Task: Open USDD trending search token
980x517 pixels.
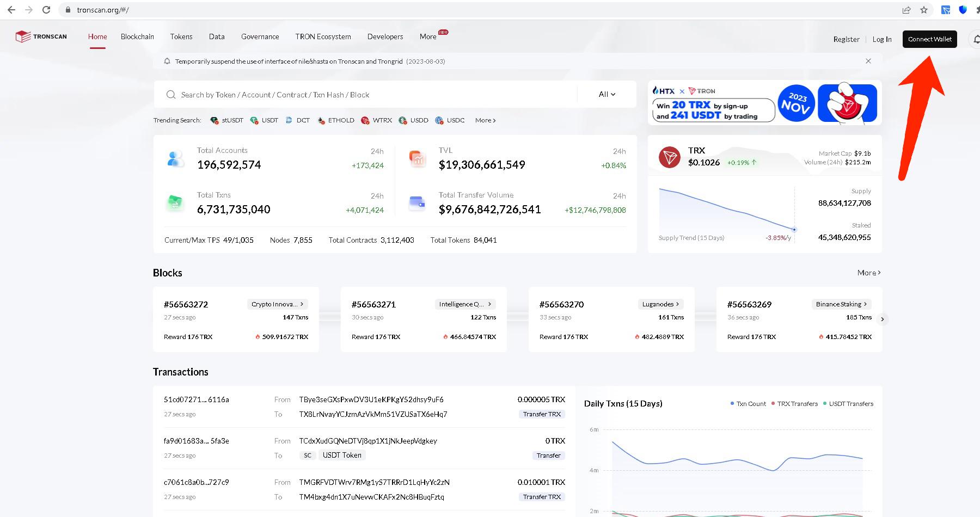Action: point(414,120)
